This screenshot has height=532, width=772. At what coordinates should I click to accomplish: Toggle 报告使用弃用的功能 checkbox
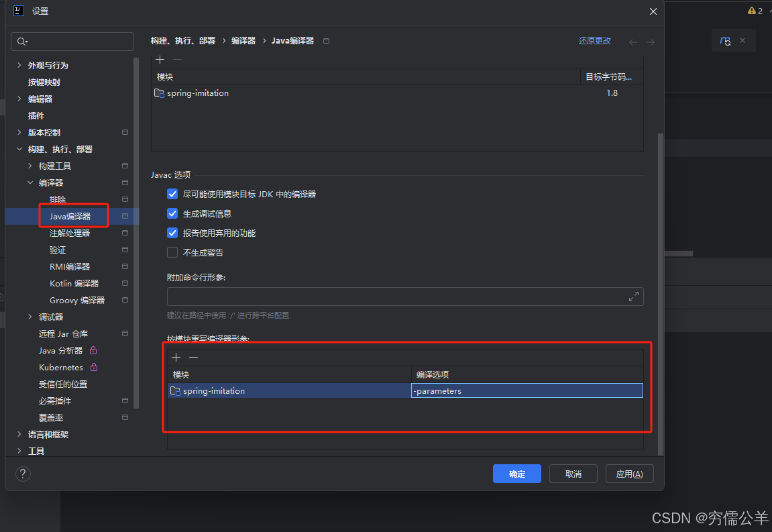pyautogui.click(x=172, y=233)
